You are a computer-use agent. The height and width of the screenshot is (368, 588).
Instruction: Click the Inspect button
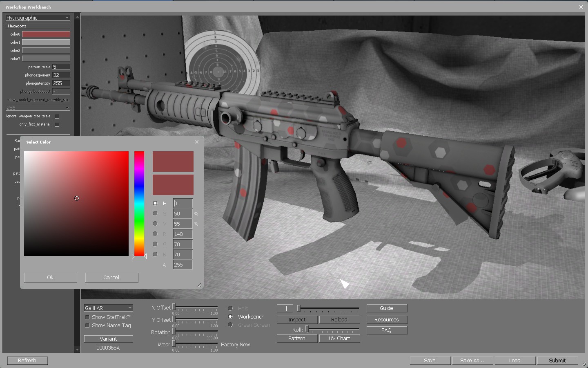[297, 319]
